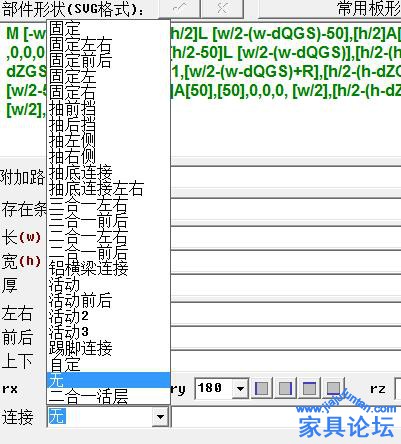Select 抽右侧 option
Viewport: 401px width, 444px height.
coord(108,156)
